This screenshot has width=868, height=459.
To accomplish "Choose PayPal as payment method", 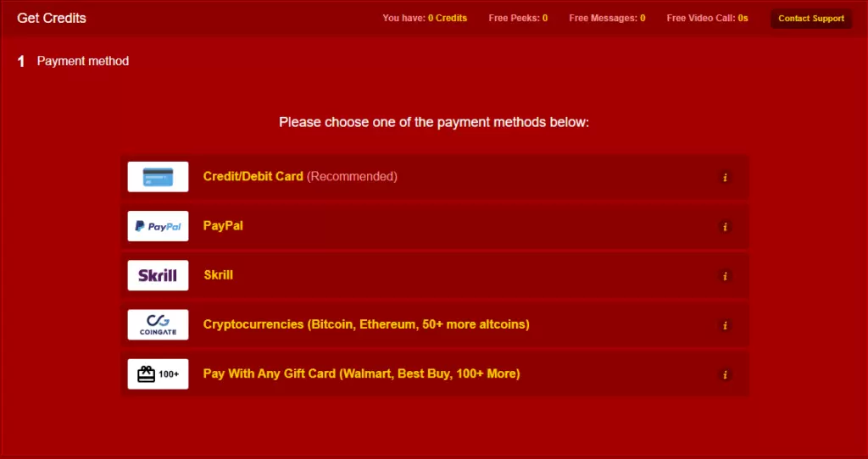I will [x=435, y=226].
